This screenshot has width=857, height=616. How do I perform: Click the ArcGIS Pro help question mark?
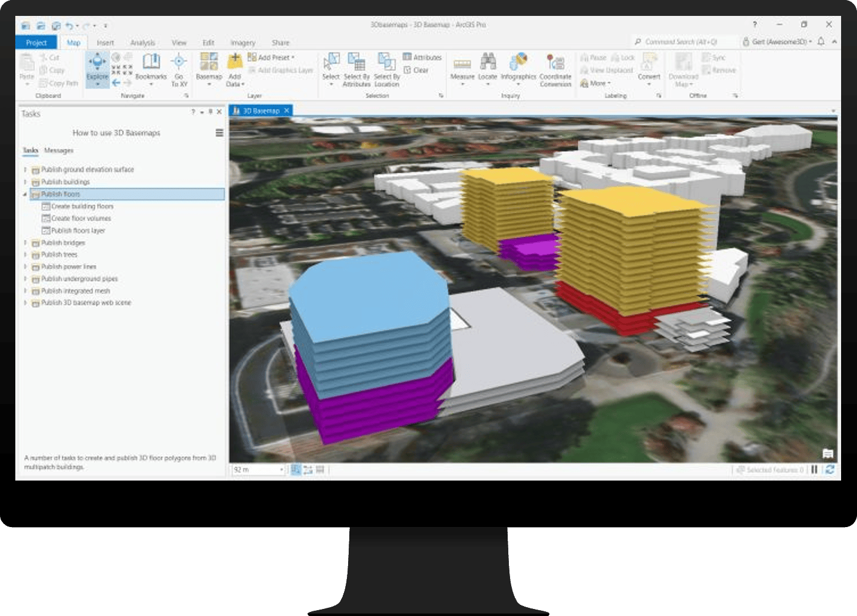point(755,25)
